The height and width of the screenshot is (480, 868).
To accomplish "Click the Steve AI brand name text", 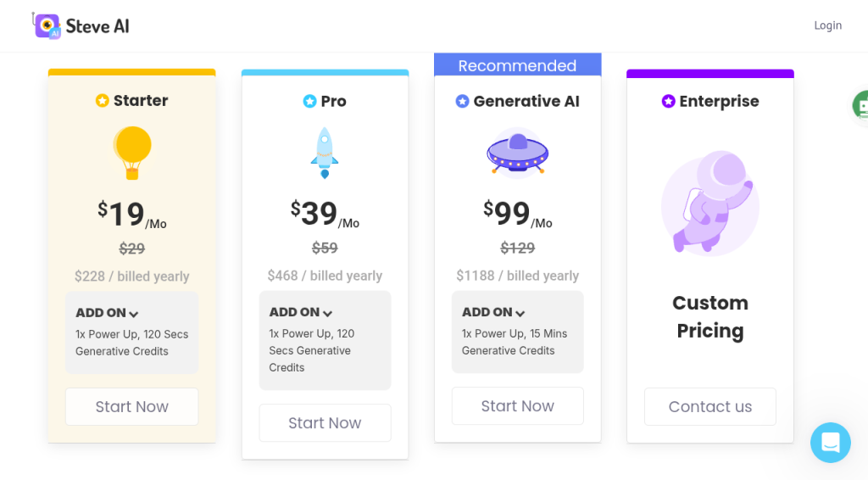I will (97, 26).
